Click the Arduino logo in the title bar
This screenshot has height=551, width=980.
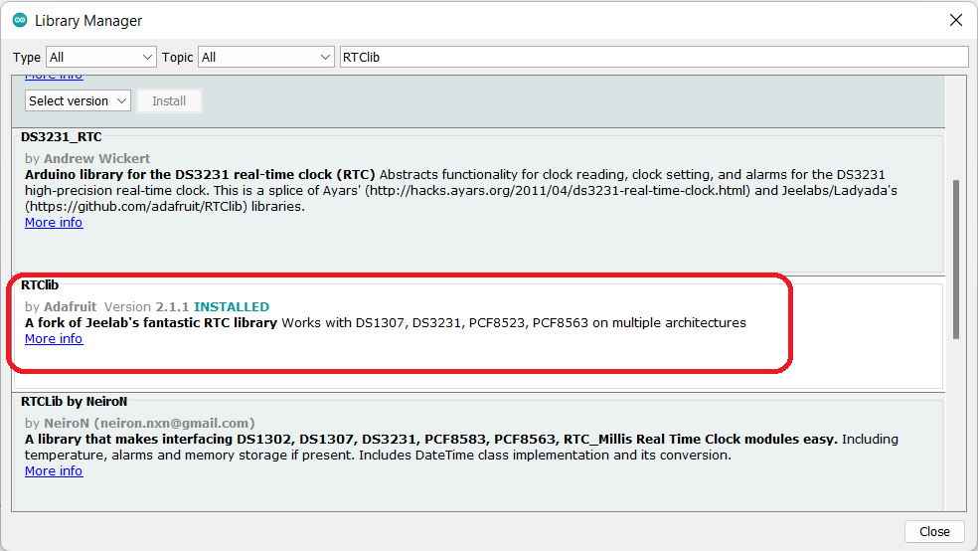(x=20, y=20)
